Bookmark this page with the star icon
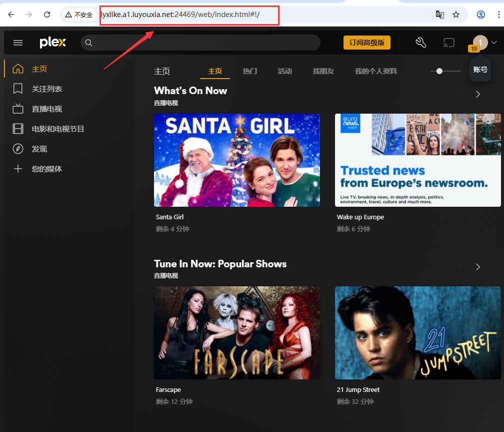 coord(456,15)
